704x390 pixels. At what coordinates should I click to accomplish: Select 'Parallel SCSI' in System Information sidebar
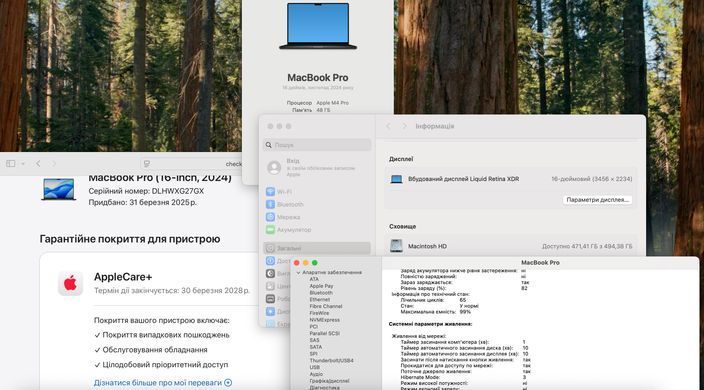(x=325, y=333)
